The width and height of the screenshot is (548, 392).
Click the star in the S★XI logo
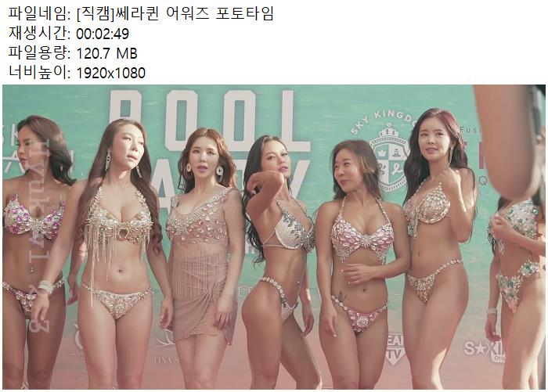(x=480, y=348)
